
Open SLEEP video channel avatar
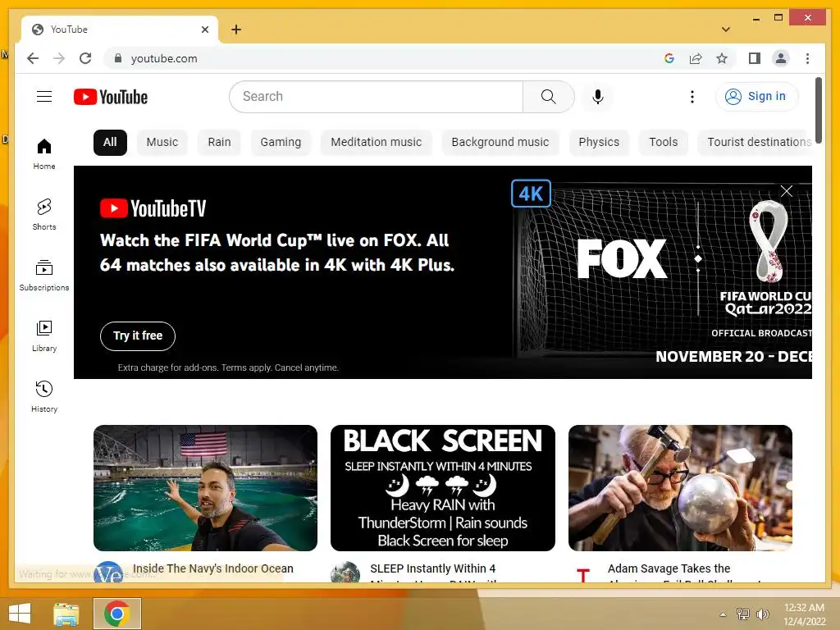(x=345, y=573)
